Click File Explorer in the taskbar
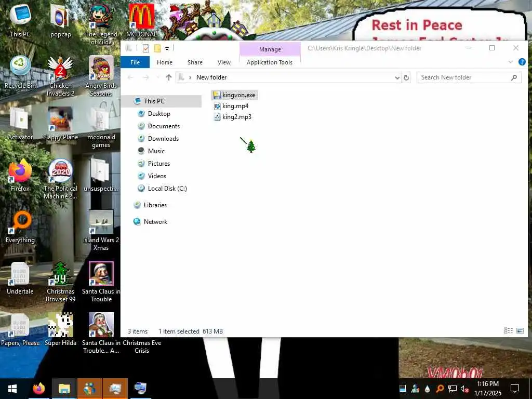Screen dimensions: 532x399 64,389
